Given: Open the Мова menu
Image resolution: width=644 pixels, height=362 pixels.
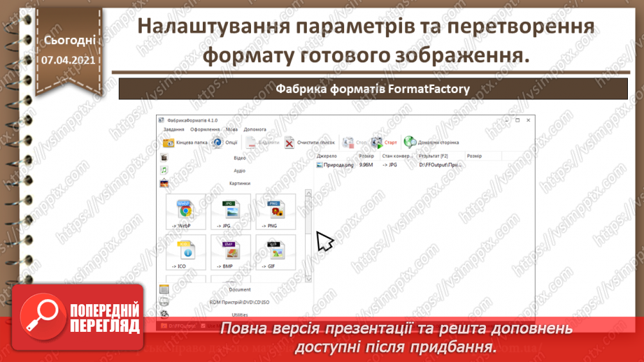Looking at the screenshot, I should 231,129.
